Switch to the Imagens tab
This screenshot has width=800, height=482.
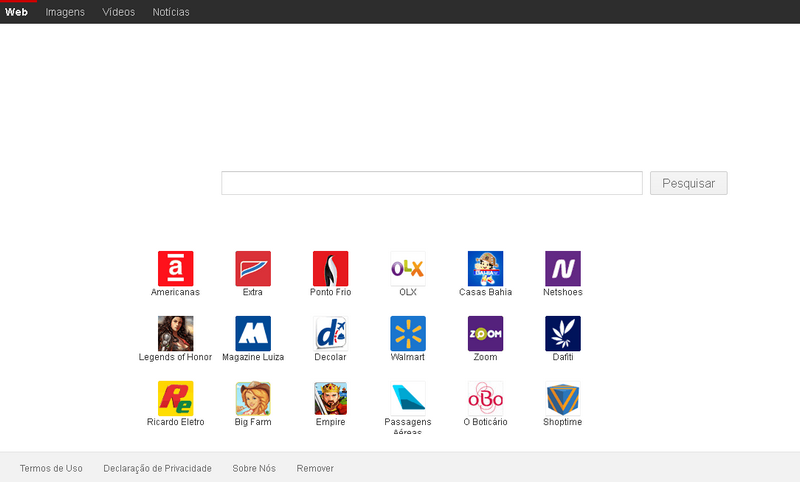[65, 12]
